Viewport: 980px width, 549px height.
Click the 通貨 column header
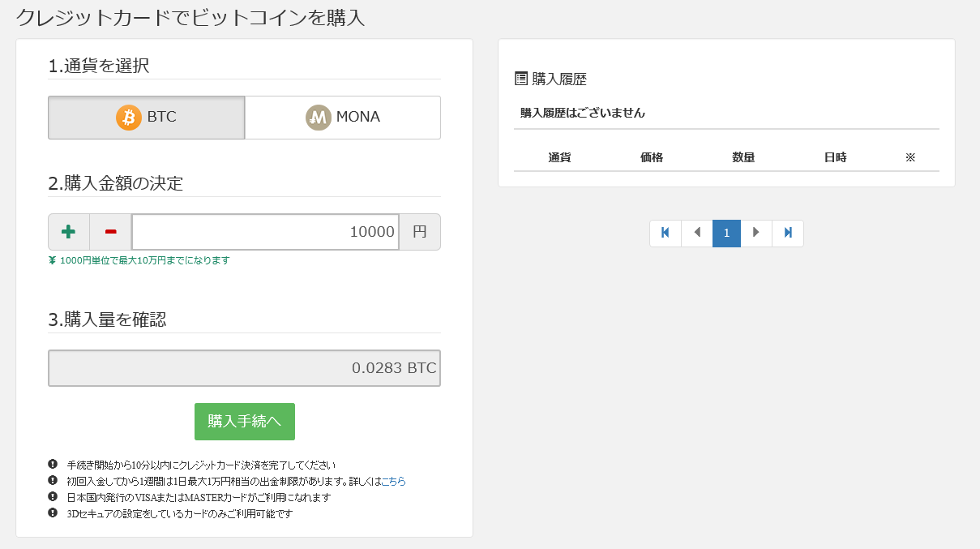(x=559, y=157)
